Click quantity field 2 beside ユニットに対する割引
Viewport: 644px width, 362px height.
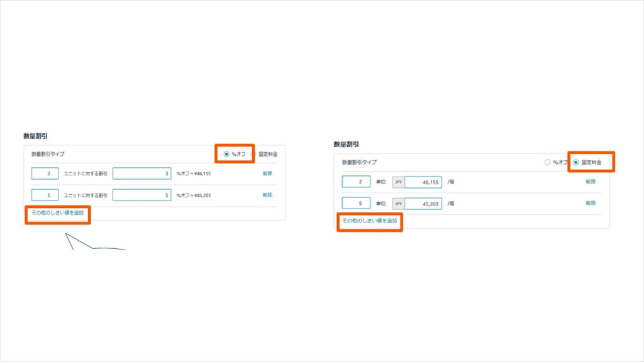click(45, 173)
